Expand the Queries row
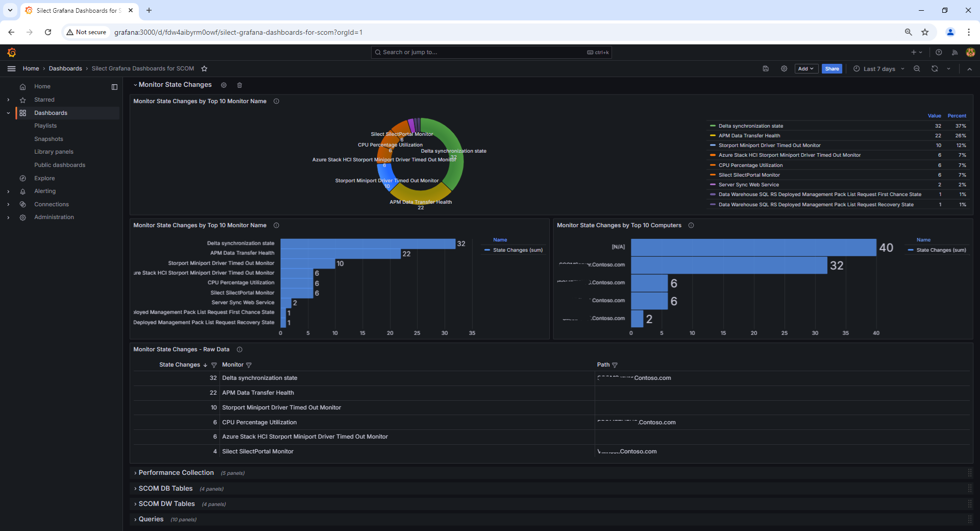The width and height of the screenshot is (980, 531). 135,519
